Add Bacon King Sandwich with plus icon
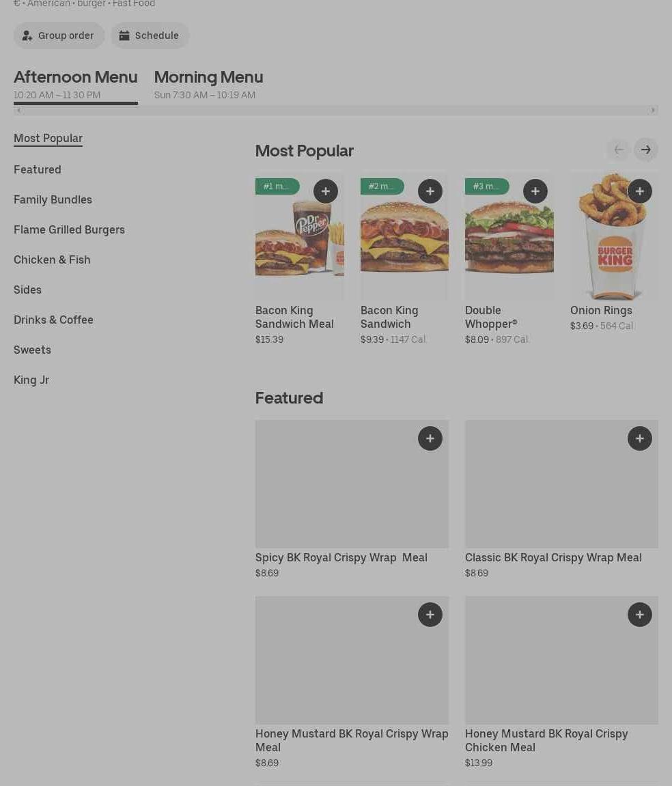 point(430,191)
